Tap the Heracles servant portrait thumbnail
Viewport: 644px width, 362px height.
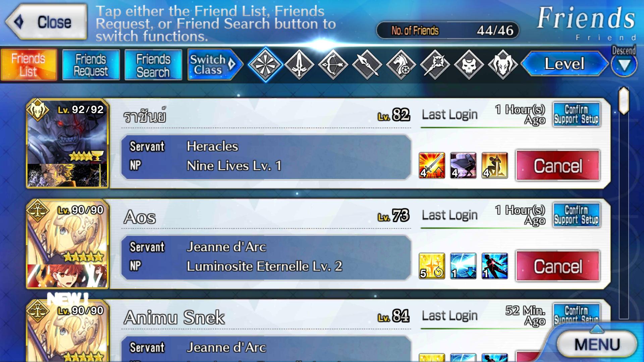coord(67,143)
